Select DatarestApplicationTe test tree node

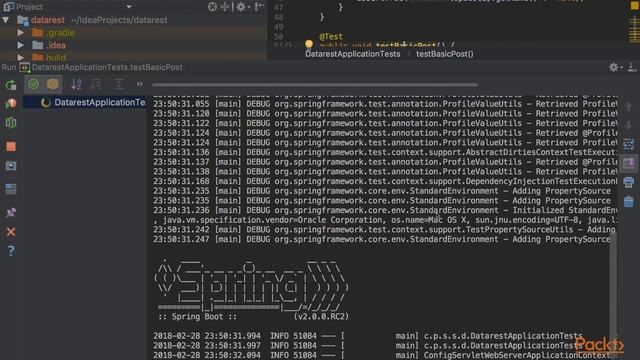tap(84, 102)
